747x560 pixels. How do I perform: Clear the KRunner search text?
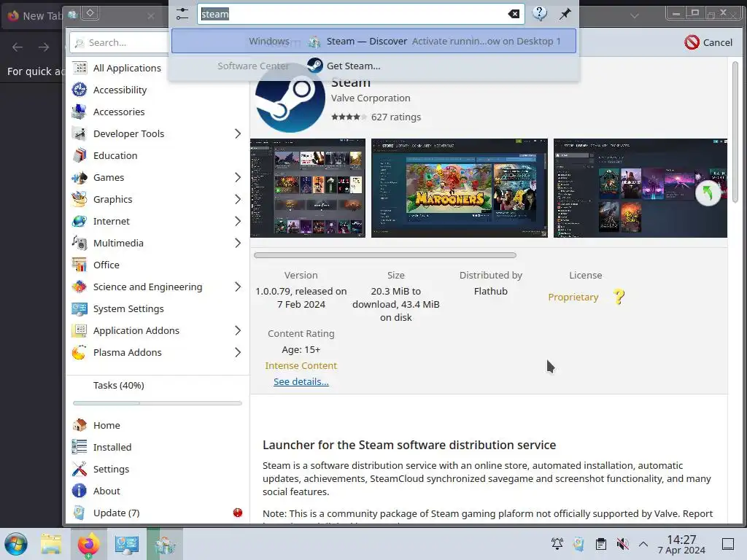(514, 14)
